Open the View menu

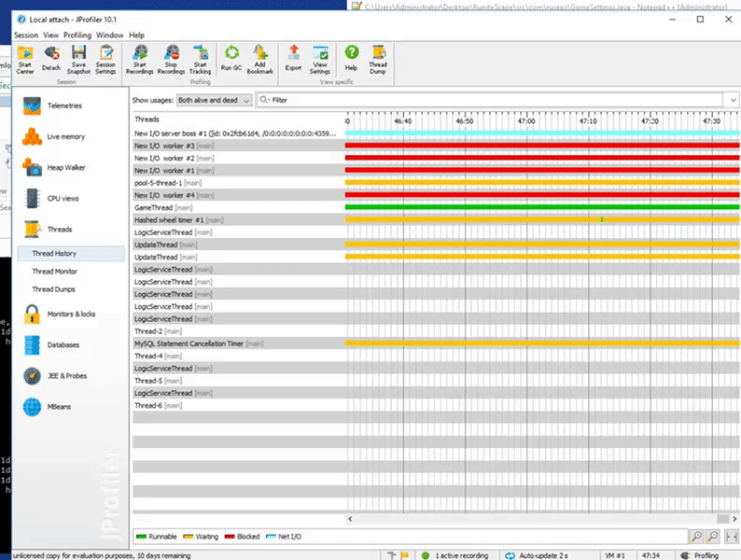pyautogui.click(x=50, y=35)
